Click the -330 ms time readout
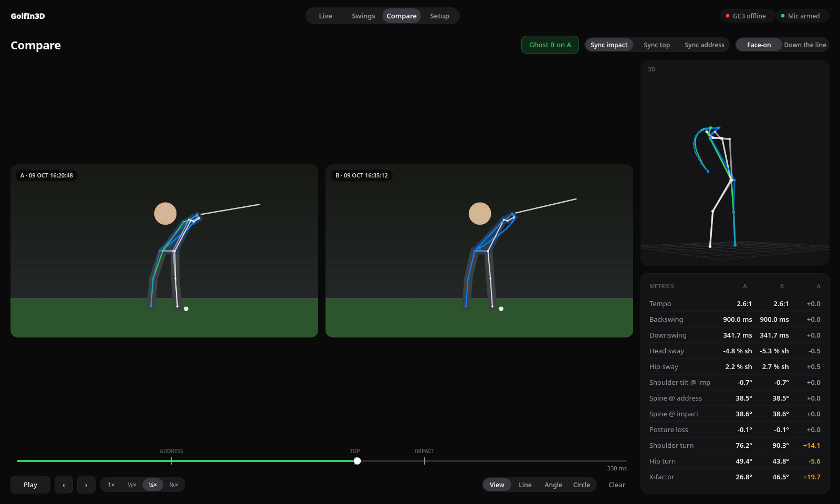Viewport: 840px width, 504px height. click(x=616, y=468)
